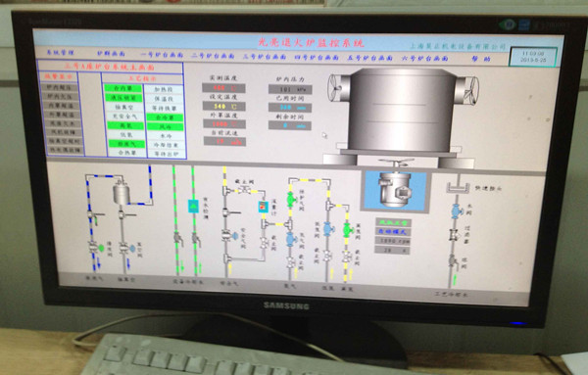Switch to the 一号炉台画面 screen
The width and height of the screenshot is (588, 375).
[x=162, y=55]
